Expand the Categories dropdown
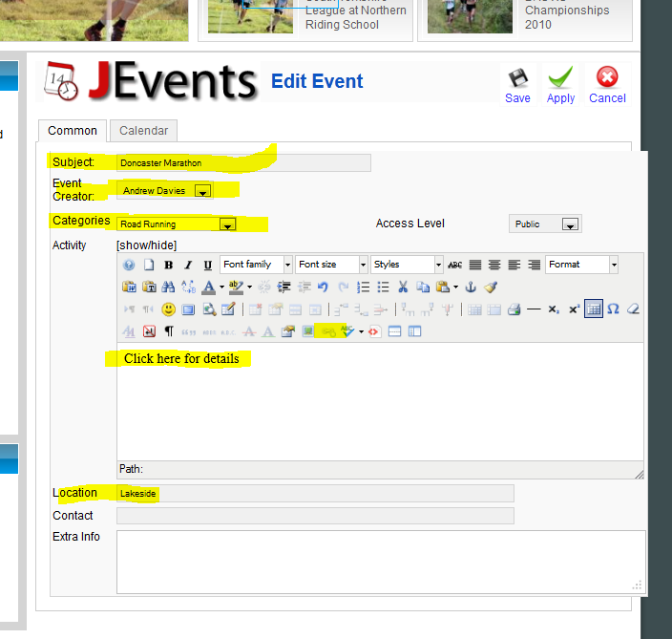 (x=227, y=224)
